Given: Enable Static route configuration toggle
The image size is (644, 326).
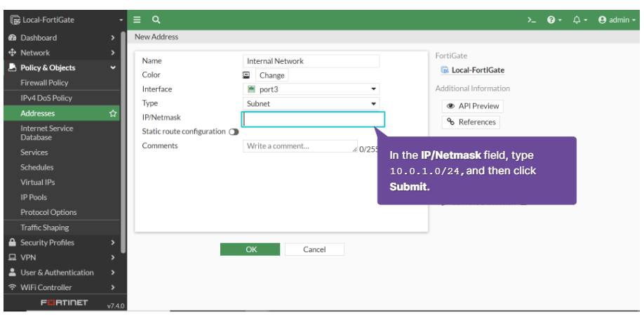Looking at the screenshot, I should [x=234, y=132].
